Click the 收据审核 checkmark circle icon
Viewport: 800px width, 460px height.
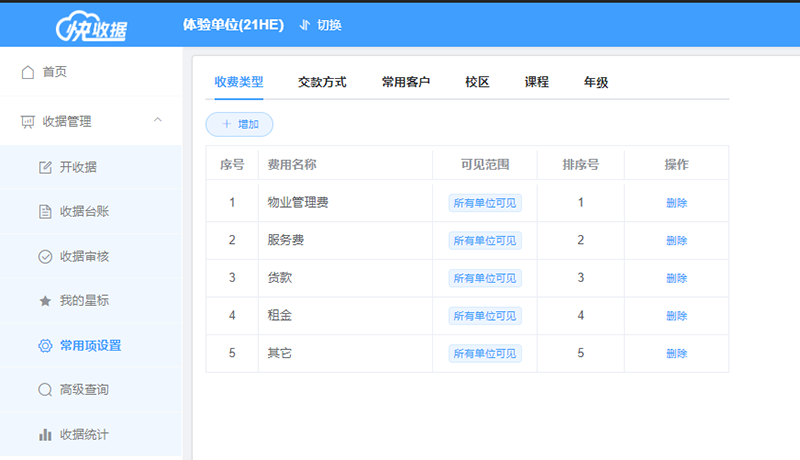tap(45, 256)
